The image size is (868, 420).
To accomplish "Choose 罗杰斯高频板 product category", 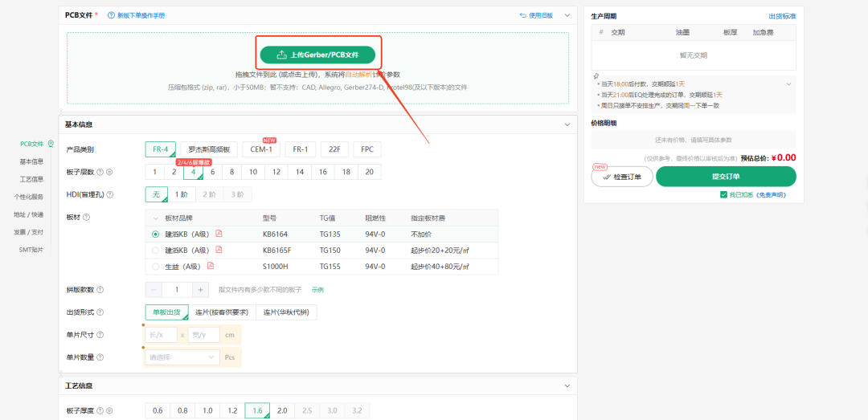I will click(209, 149).
